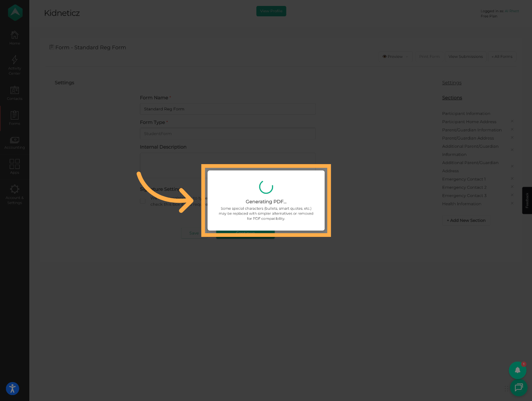This screenshot has width=532, height=401.
Task: Remove the Emergency Contact 1 section
Action: coord(512,179)
